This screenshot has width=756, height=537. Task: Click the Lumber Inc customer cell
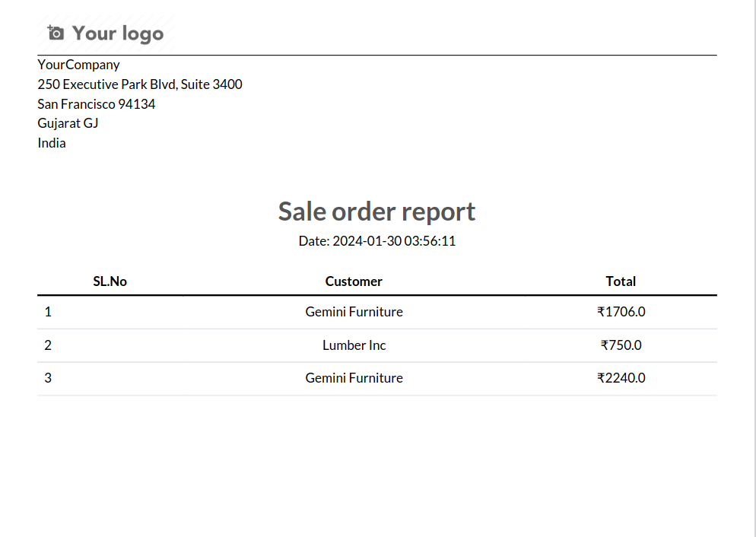pos(354,345)
